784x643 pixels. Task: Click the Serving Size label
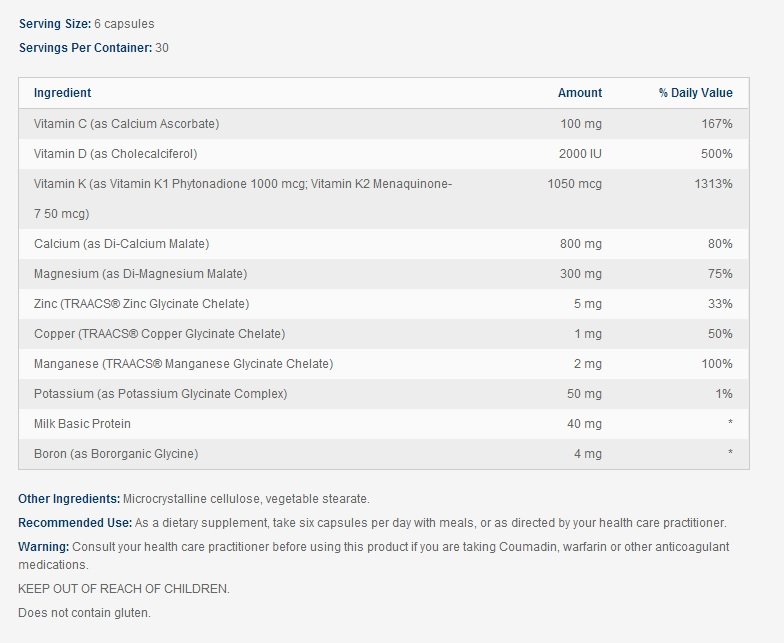(x=54, y=24)
